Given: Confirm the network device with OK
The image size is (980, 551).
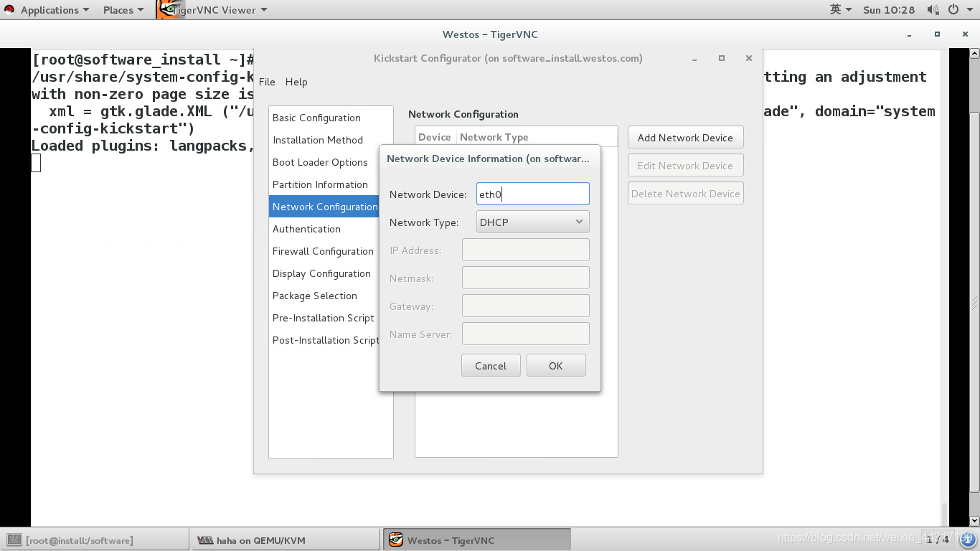Looking at the screenshot, I should point(556,366).
